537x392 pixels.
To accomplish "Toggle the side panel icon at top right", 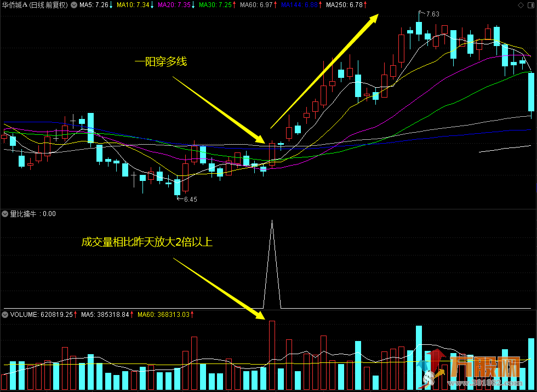I will click(x=530, y=5).
